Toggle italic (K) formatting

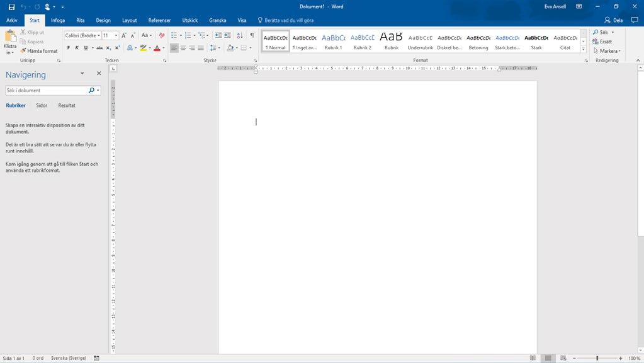[77, 48]
